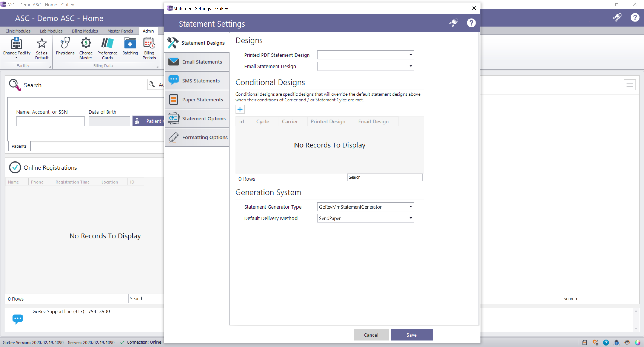Click the gears icon in status bar

(595, 342)
